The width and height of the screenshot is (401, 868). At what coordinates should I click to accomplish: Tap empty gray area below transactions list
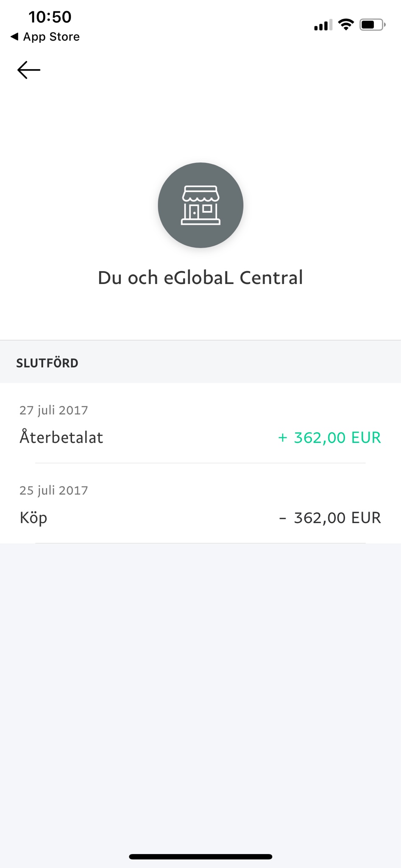[x=200, y=695]
